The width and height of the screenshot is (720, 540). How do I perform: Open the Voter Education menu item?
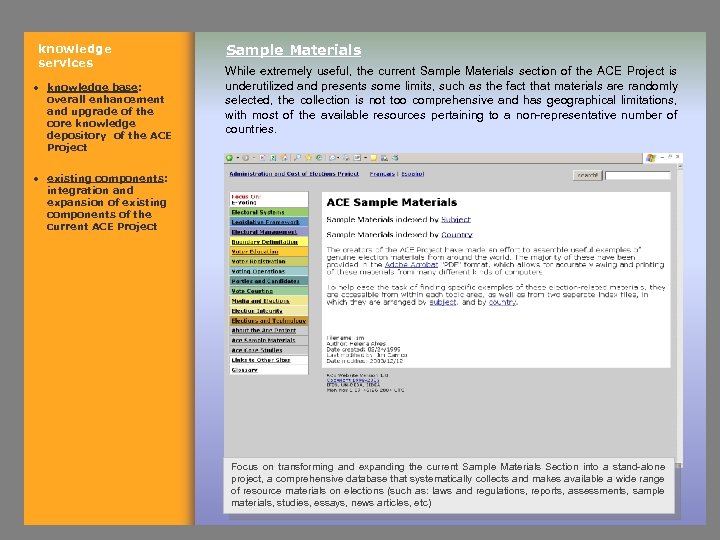pyautogui.click(x=269, y=252)
